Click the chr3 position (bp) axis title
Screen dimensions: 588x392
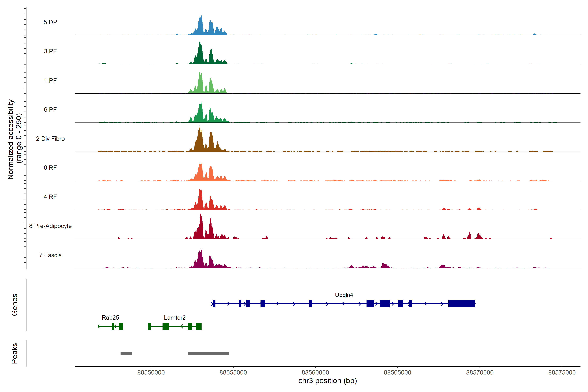327,381
